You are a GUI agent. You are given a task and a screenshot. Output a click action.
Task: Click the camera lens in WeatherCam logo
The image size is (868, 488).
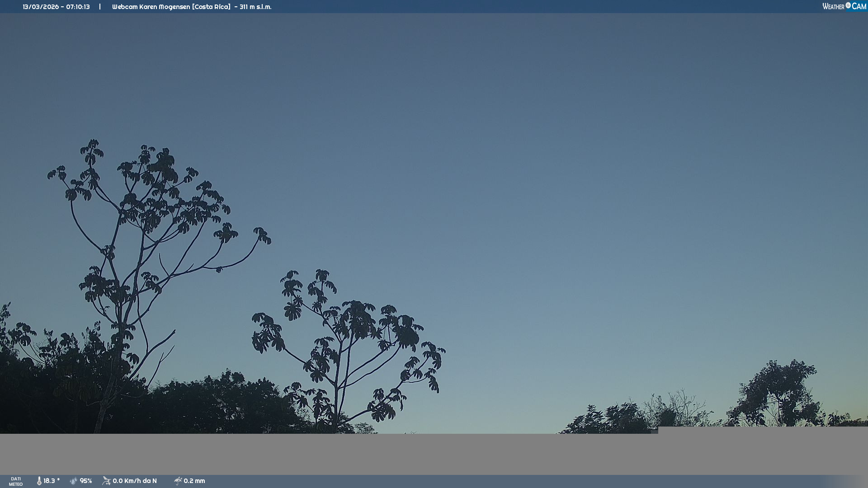[848, 5]
